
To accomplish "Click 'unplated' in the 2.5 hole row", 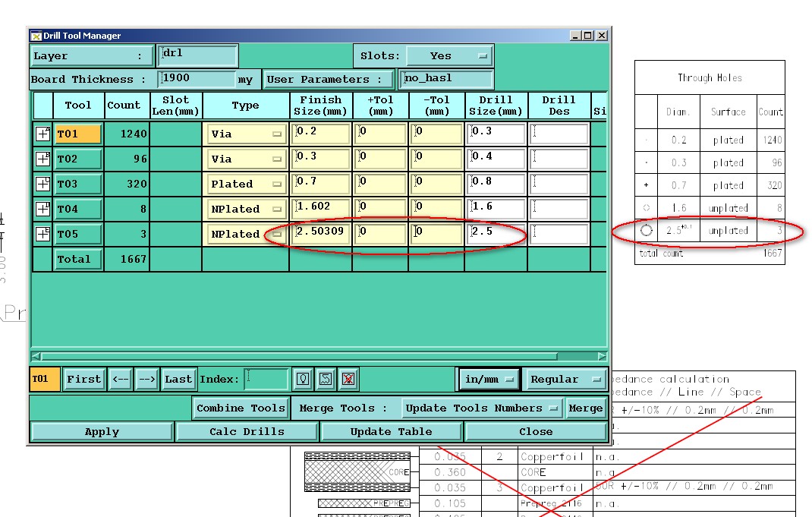I will click(x=728, y=231).
